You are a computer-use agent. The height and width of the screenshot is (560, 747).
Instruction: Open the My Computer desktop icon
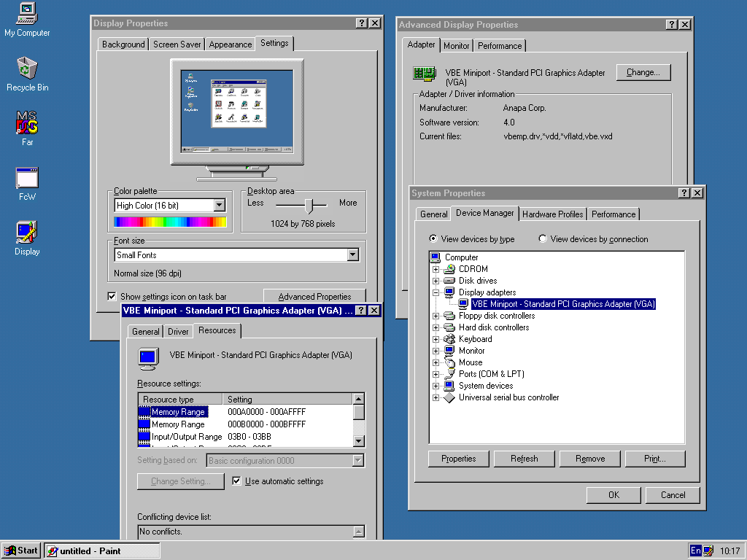(27, 12)
